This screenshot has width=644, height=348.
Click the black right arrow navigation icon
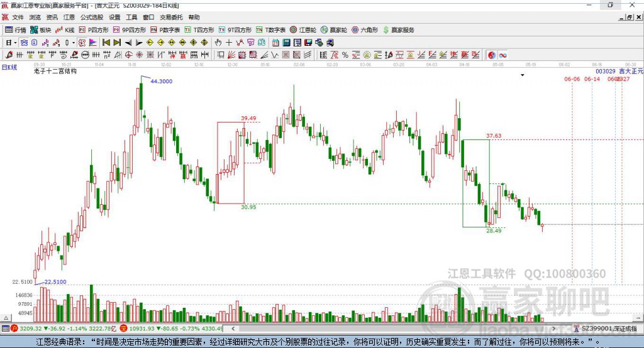pyautogui.click(x=139, y=43)
